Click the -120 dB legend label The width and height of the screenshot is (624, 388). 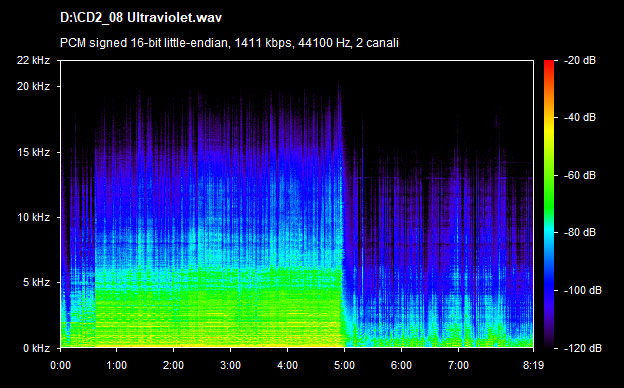click(582, 348)
